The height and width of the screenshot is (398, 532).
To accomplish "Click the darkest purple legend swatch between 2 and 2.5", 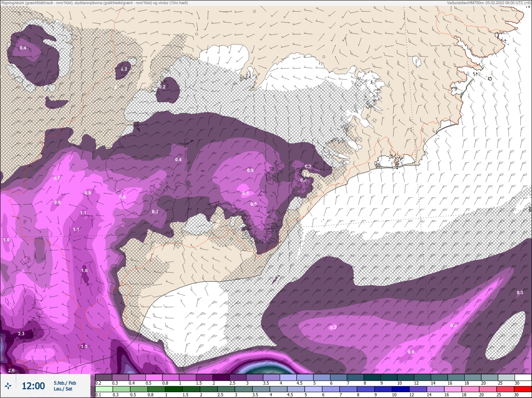I will [x=222, y=377].
